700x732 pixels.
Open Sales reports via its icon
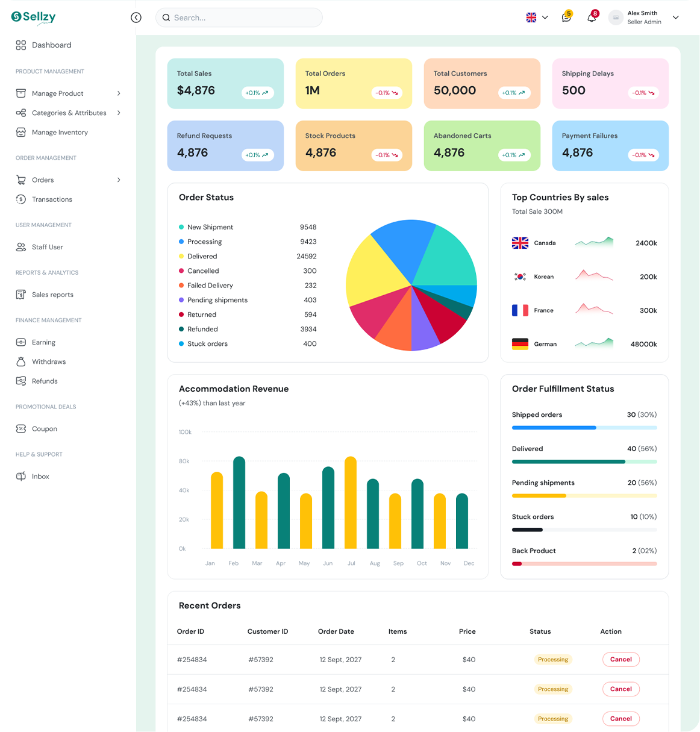tap(21, 295)
